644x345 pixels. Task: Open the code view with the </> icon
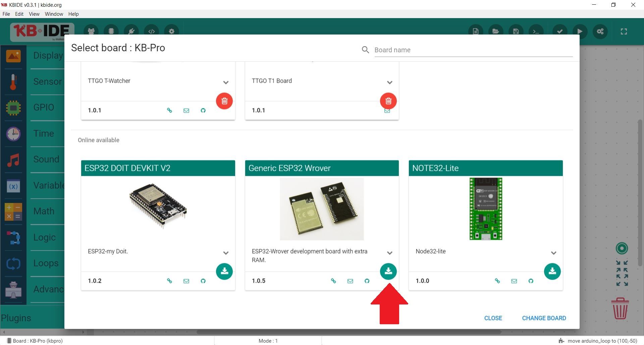(151, 31)
